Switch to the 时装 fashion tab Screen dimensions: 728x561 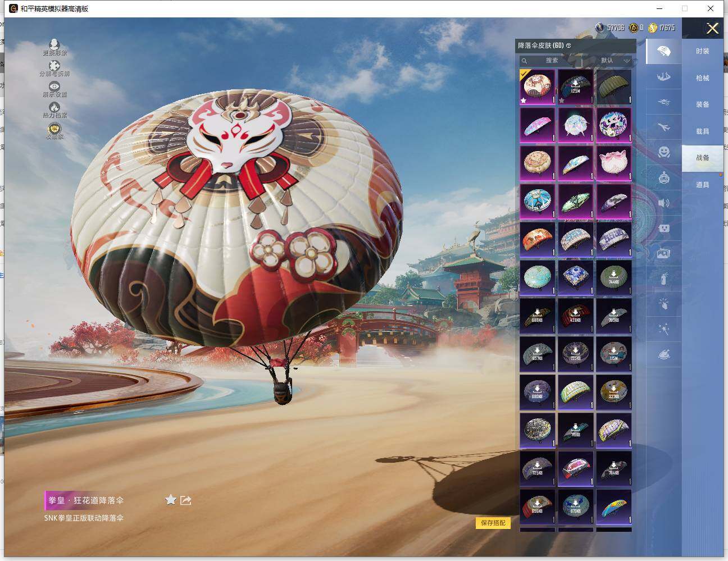[702, 51]
